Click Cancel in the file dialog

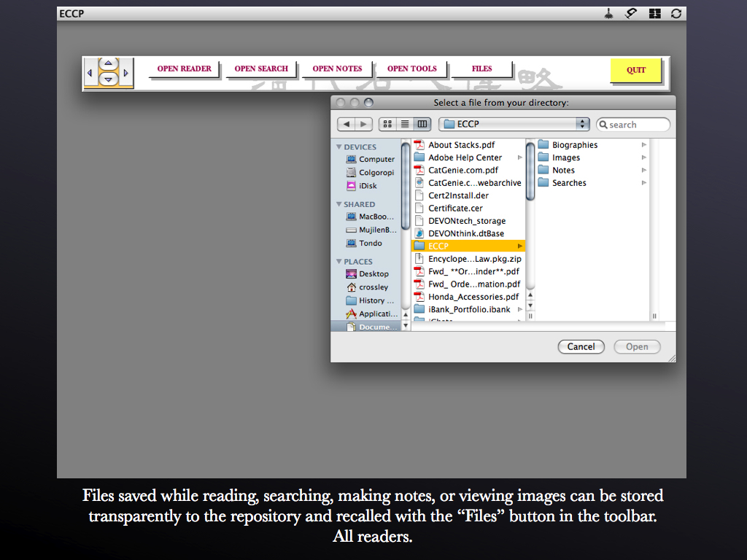(x=581, y=346)
